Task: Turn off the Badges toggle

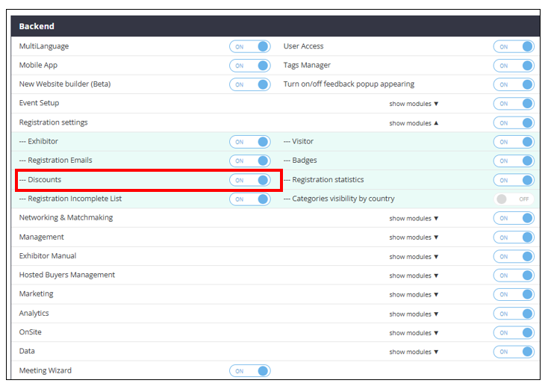Action: point(514,161)
